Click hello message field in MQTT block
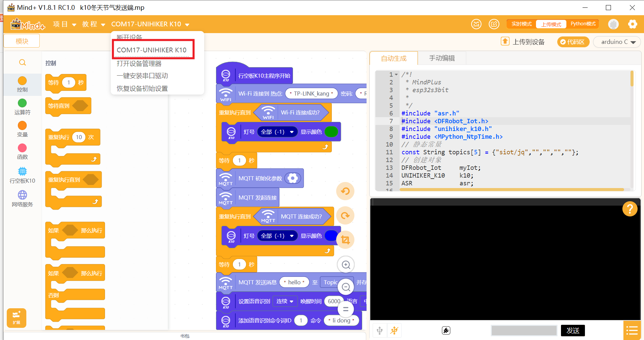The height and width of the screenshot is (340, 644). [294, 282]
